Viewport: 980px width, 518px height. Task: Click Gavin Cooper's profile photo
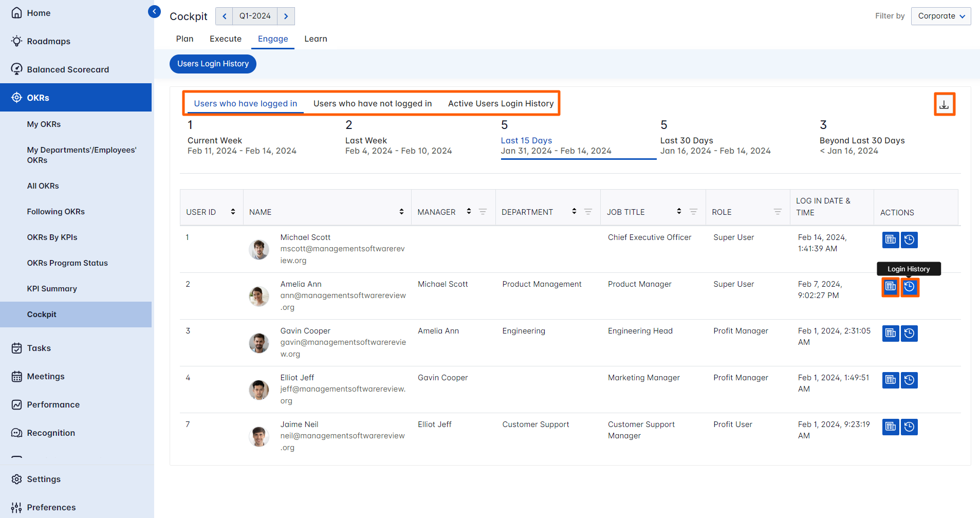click(x=259, y=343)
